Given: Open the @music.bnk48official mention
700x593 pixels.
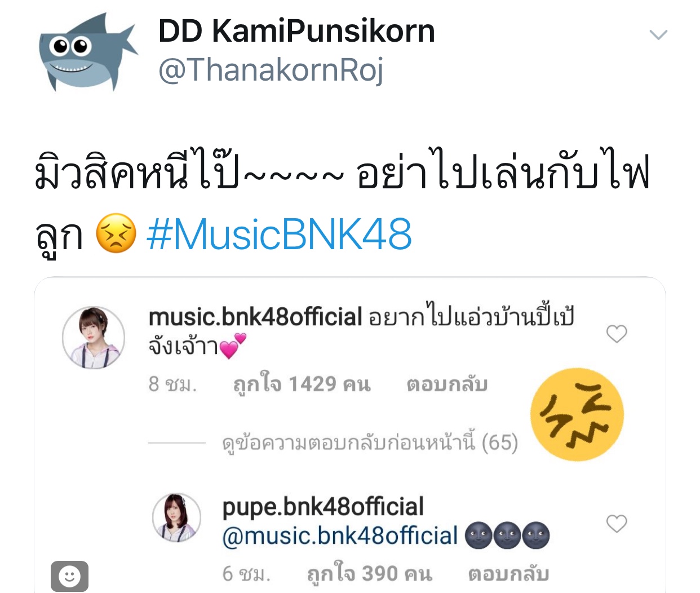Looking at the screenshot, I should (x=340, y=536).
